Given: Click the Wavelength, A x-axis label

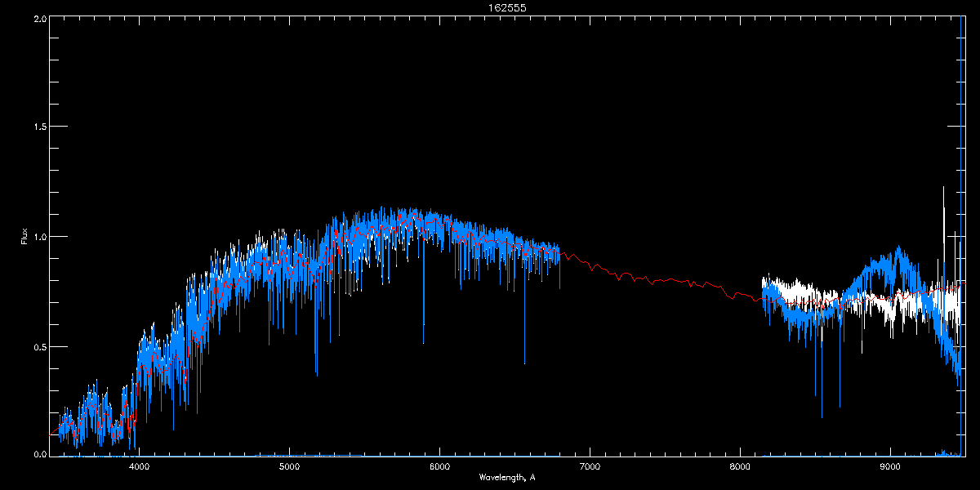Looking at the screenshot, I should tap(507, 477).
